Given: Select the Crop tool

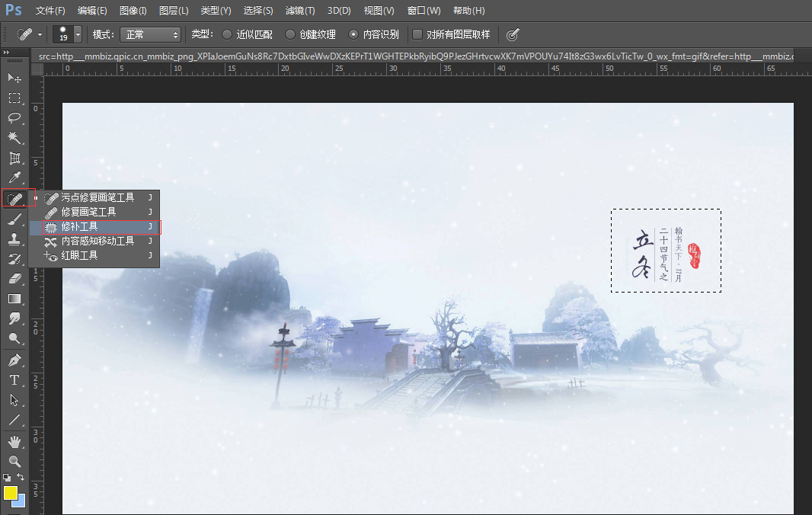Looking at the screenshot, I should (x=14, y=158).
